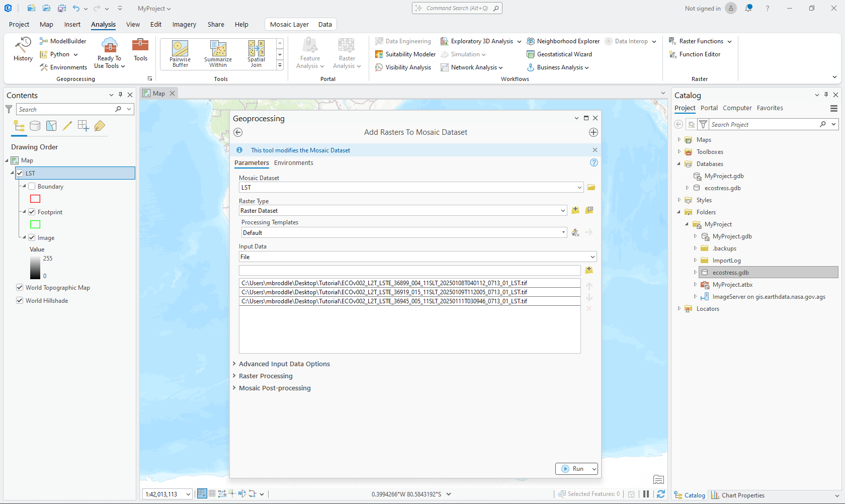Uncheck the LST layer visibility

pos(20,174)
